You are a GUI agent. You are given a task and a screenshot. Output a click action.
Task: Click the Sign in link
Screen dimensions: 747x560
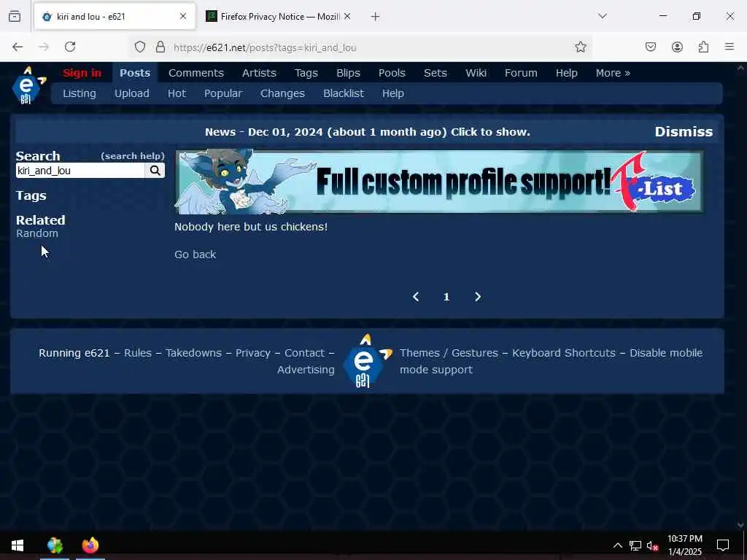82,73
